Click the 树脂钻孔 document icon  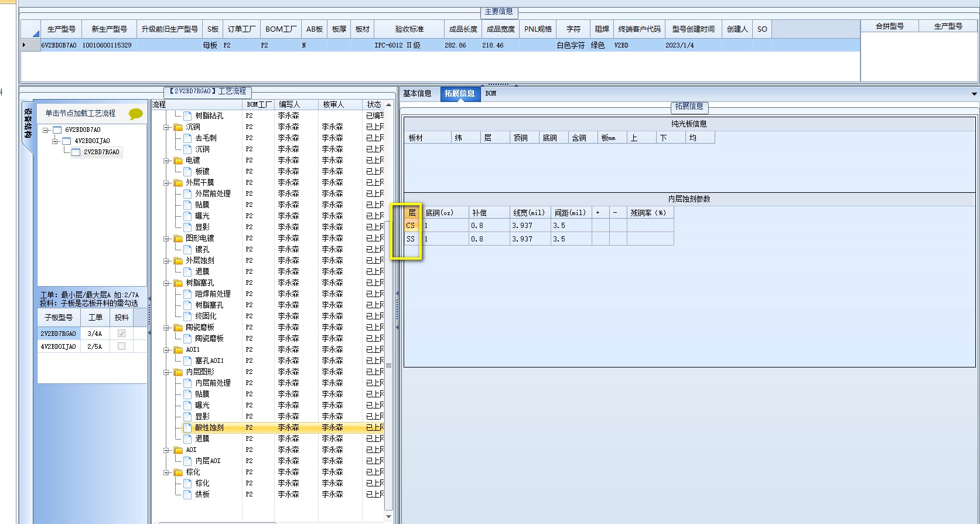pyautogui.click(x=187, y=115)
